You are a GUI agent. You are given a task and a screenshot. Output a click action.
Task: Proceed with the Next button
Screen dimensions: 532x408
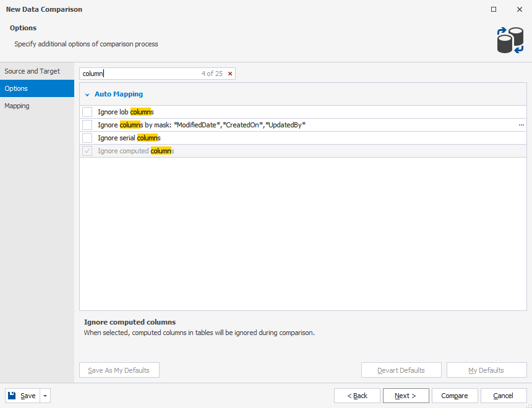[406, 395]
